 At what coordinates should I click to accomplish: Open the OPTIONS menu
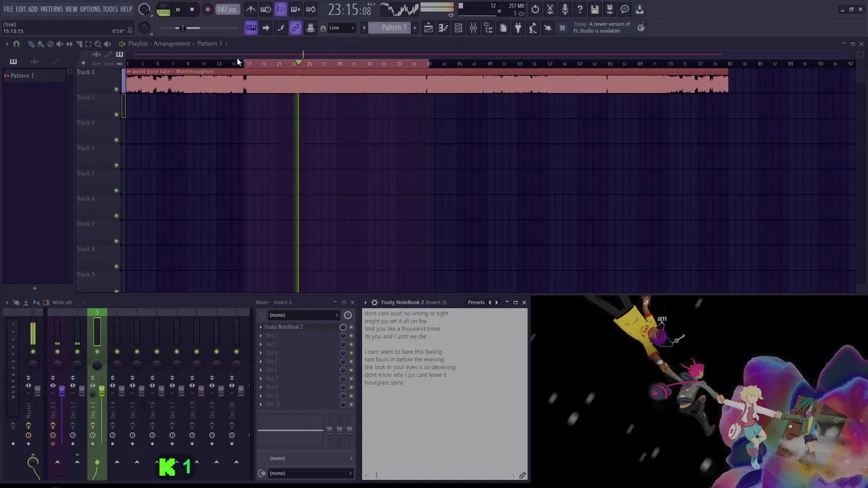(90, 9)
